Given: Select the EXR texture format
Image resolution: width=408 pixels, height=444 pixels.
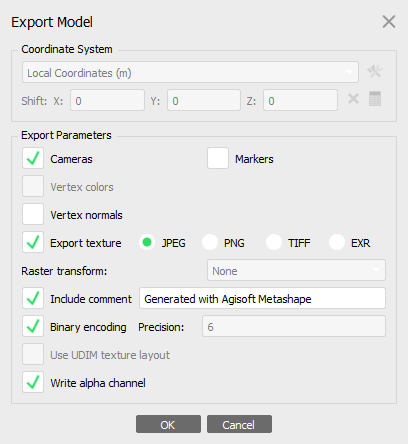Looking at the screenshot, I should pos(337,242).
